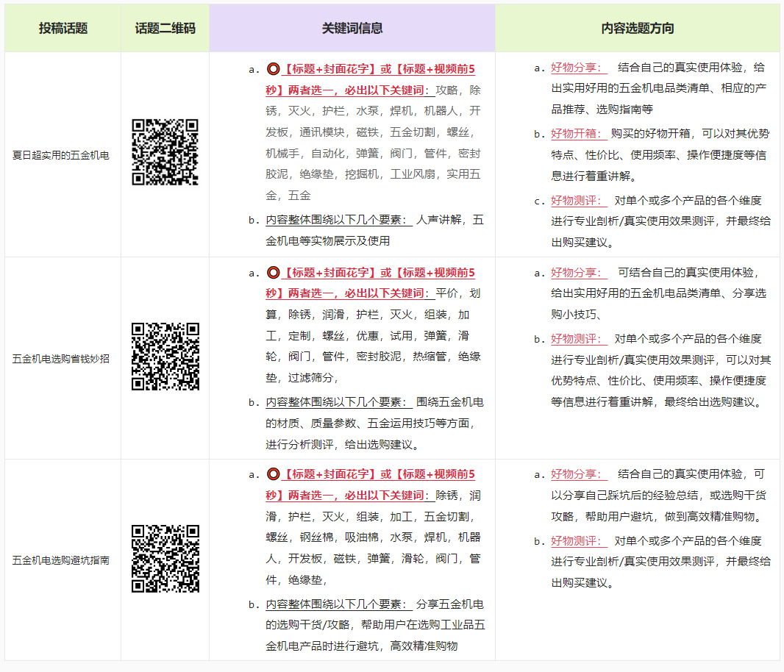Open the 话题二维码 column header
784x672 pixels.
click(165, 28)
